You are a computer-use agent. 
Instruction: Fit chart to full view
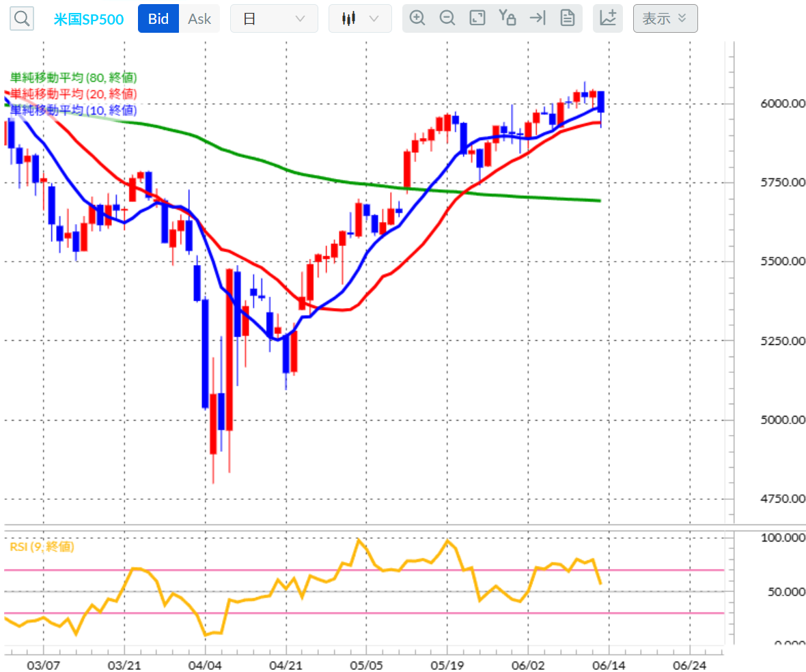pos(477,18)
